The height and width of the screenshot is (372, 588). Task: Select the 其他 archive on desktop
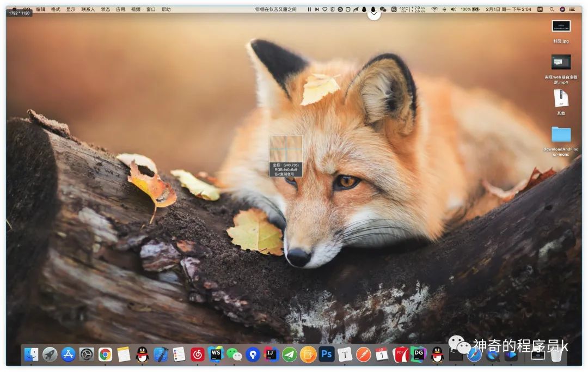561,102
